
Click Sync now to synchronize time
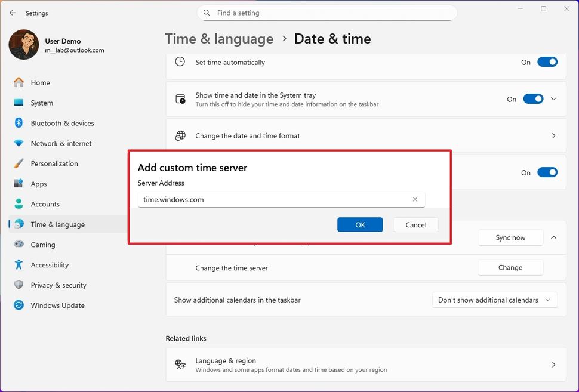coord(510,237)
